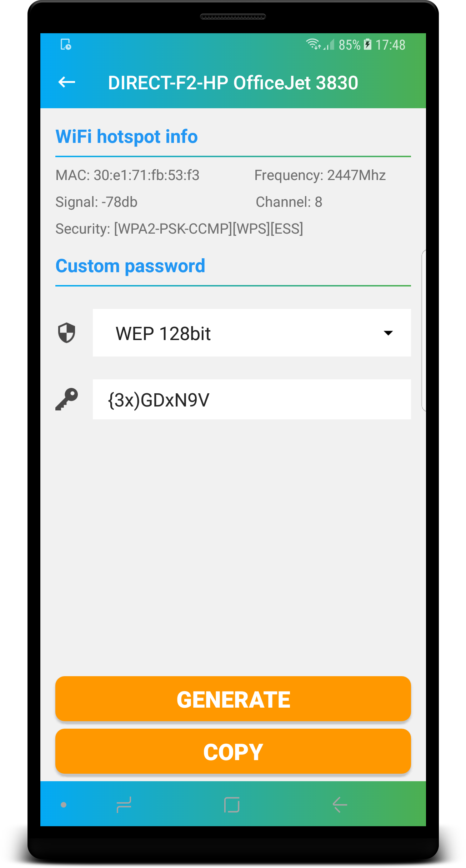This screenshot has width=466, height=868.
Task: Click the COPY button
Action: [x=233, y=751]
